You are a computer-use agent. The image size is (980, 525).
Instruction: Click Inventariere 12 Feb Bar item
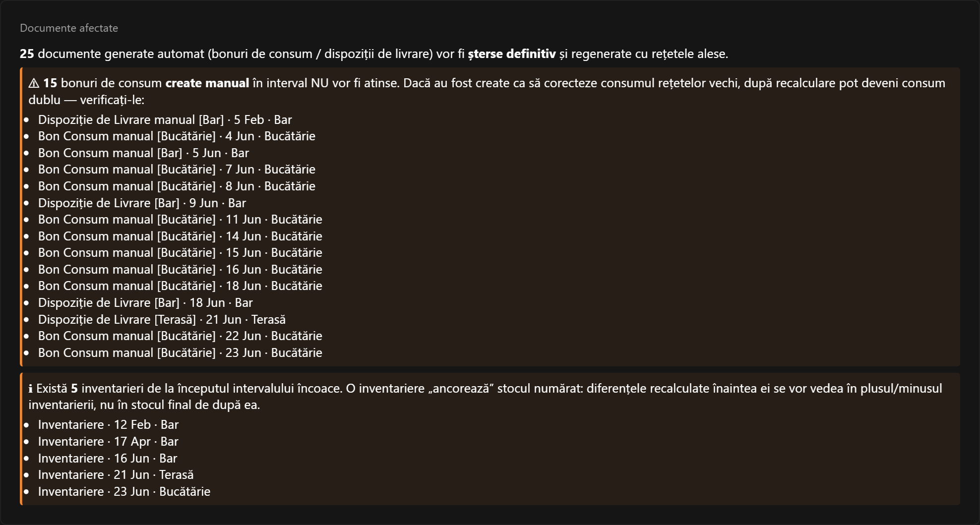(108, 425)
